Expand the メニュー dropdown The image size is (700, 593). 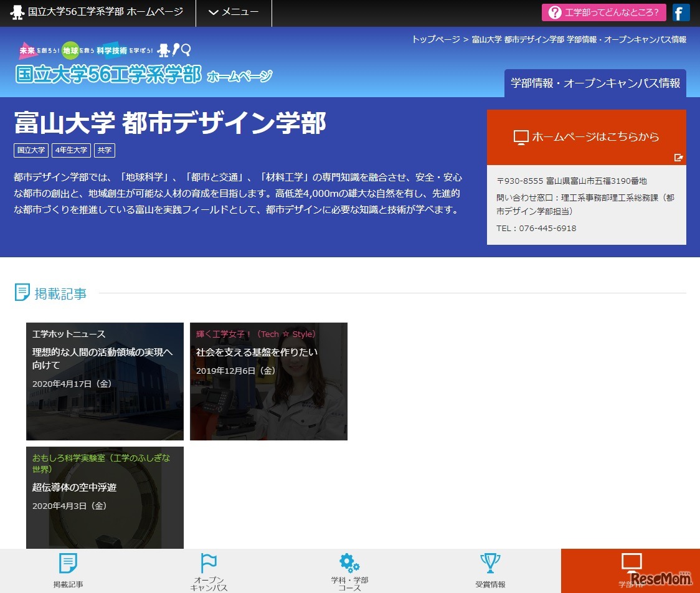click(234, 13)
